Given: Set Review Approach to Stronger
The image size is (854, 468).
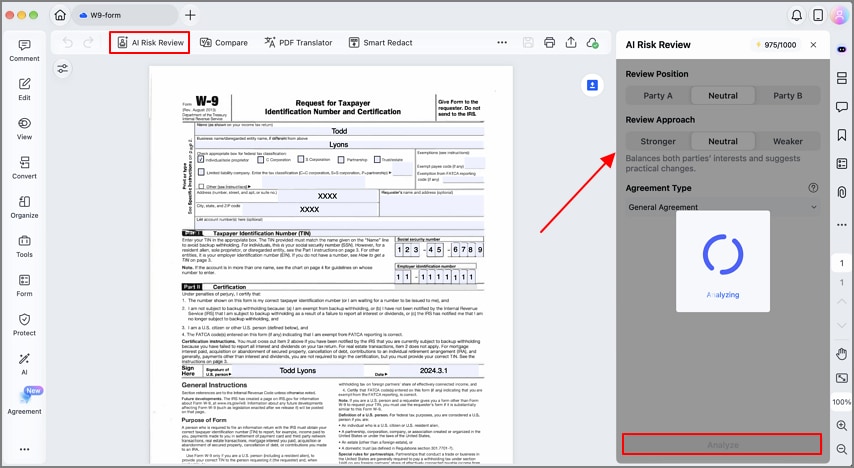Looking at the screenshot, I should 658,141.
